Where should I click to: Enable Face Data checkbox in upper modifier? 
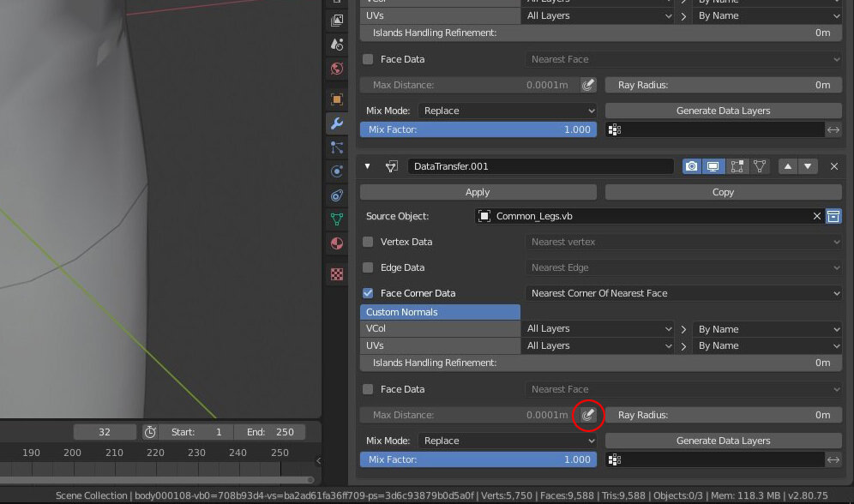tap(368, 59)
